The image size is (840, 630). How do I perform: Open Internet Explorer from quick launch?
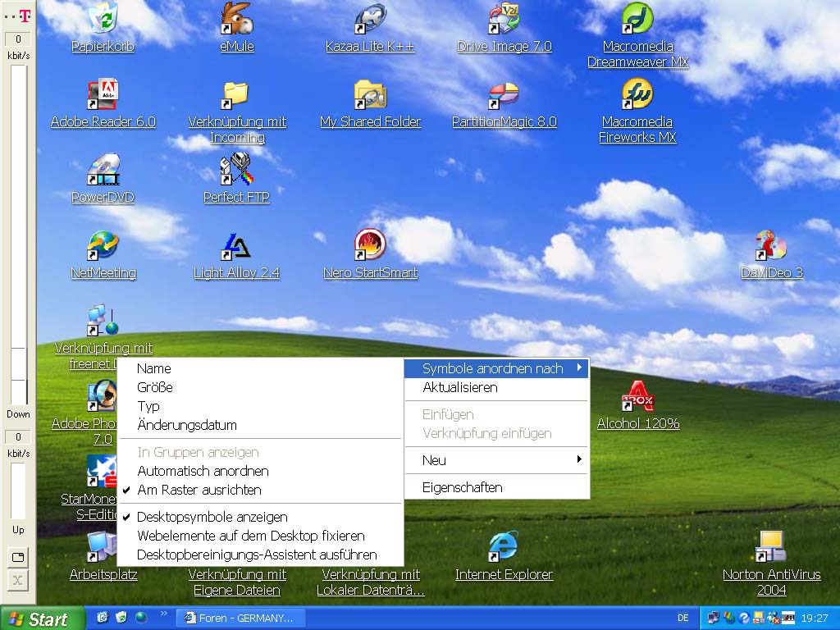coord(103,618)
